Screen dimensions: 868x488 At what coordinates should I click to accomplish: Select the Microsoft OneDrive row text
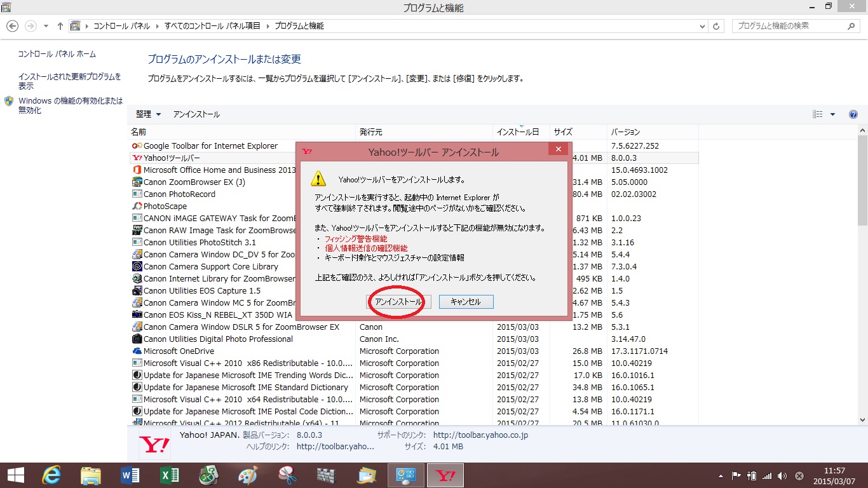(x=179, y=351)
